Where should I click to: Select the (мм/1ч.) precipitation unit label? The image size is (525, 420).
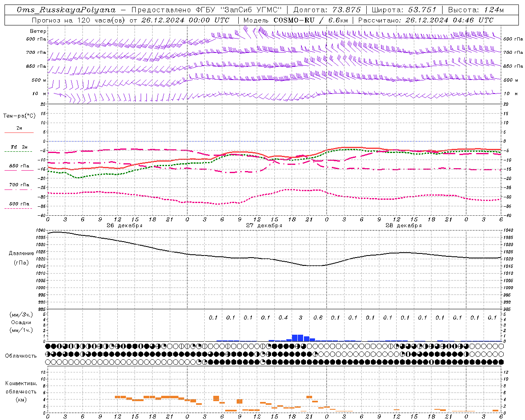coord(21,330)
